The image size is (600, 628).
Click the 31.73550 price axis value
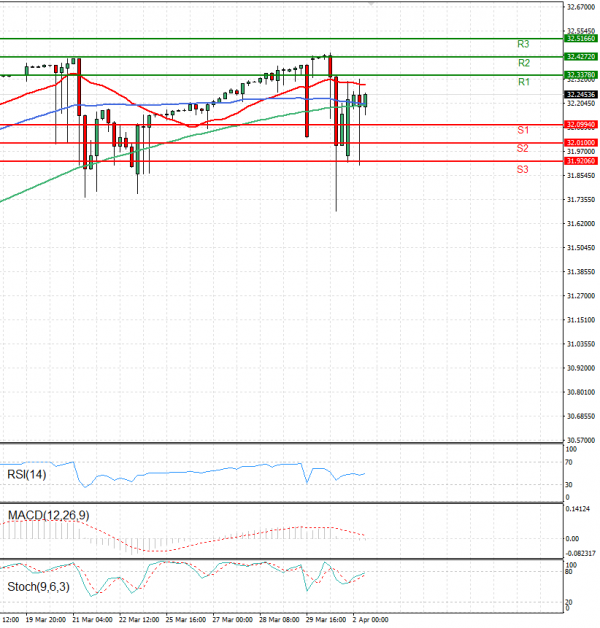[x=581, y=199]
